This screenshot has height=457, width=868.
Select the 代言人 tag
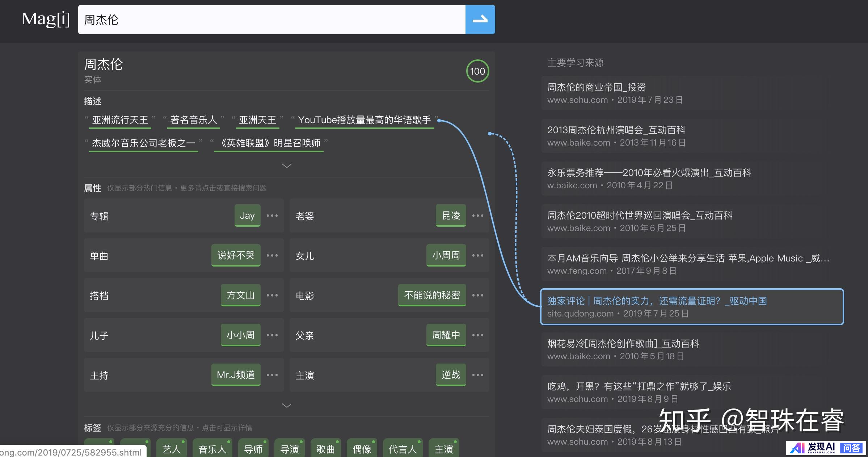point(403,449)
